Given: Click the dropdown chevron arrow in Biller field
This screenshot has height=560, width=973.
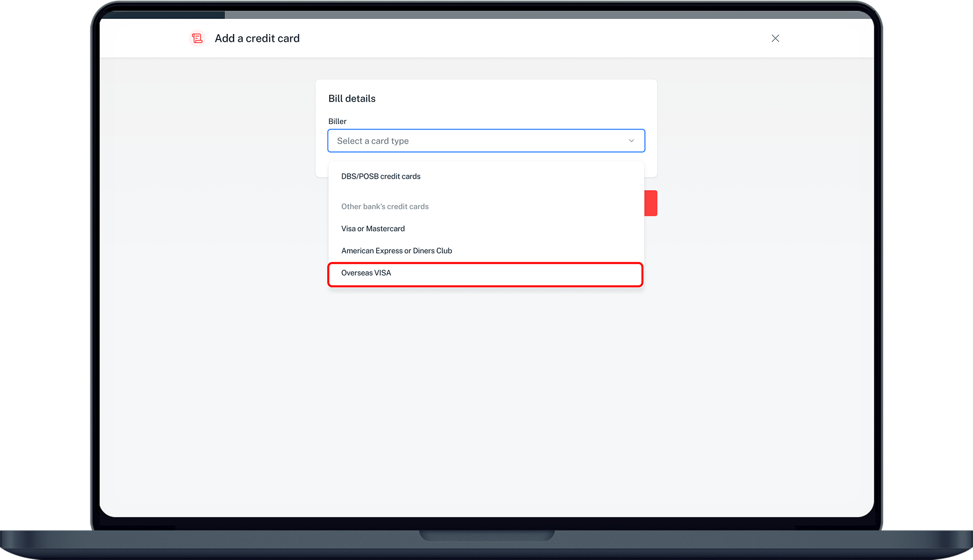Looking at the screenshot, I should (x=631, y=141).
